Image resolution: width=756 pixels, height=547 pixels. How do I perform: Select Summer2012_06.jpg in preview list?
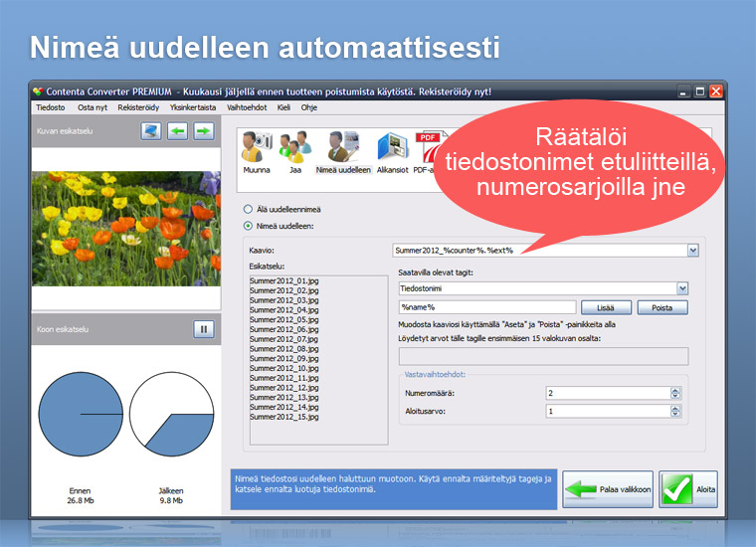click(284, 329)
